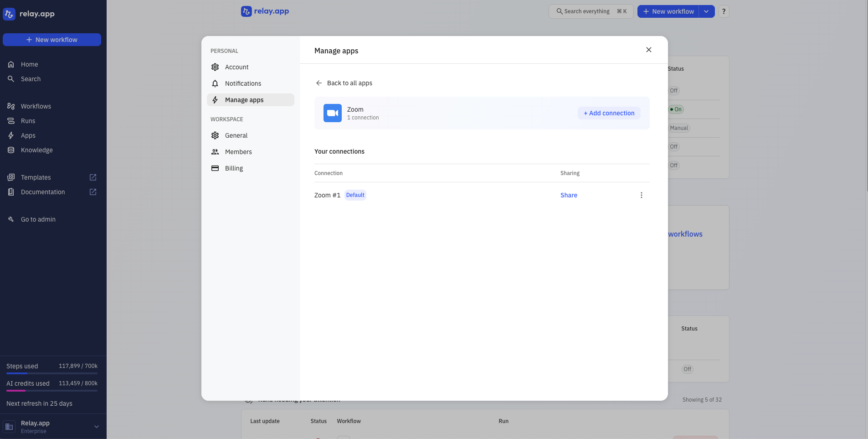Image resolution: width=868 pixels, height=439 pixels.
Task: Click the Search everything field
Action: [591, 11]
